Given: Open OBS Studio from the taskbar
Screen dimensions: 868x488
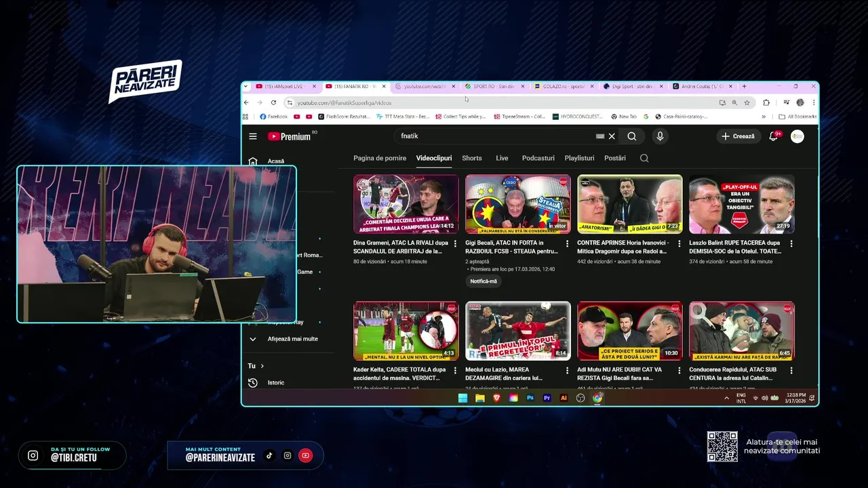Looking at the screenshot, I should (x=580, y=398).
